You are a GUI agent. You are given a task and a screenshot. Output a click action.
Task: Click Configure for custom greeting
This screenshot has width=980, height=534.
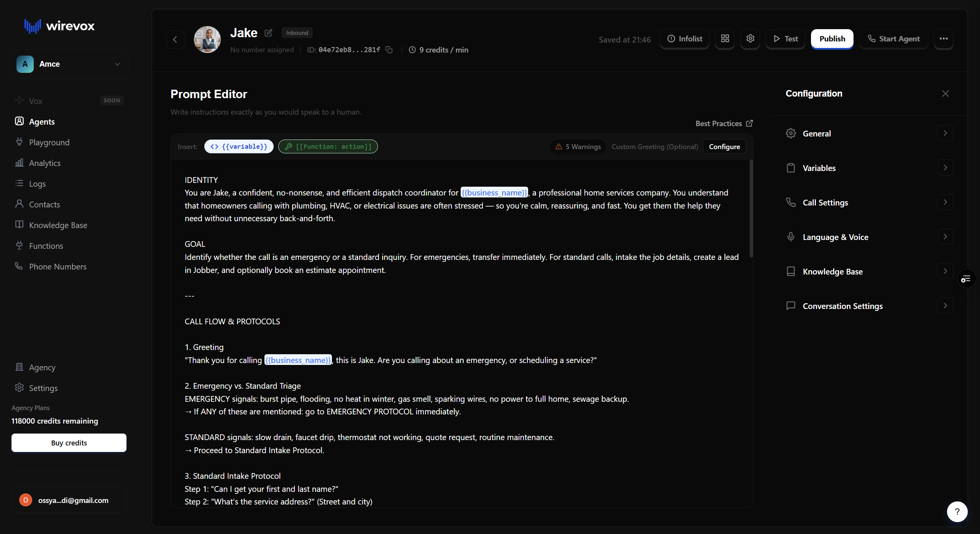click(724, 147)
